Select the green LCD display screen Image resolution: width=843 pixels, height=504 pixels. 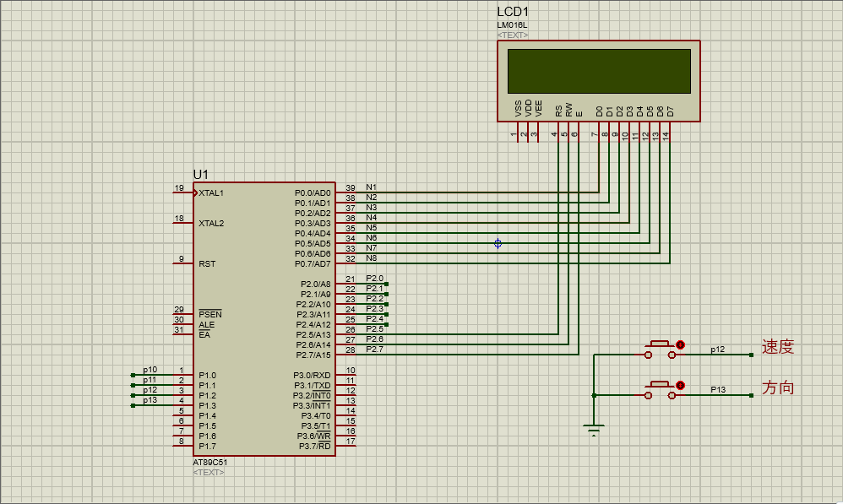[599, 72]
